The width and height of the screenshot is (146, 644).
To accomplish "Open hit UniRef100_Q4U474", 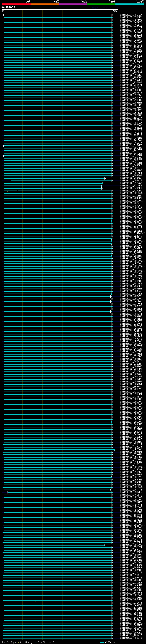I will 131,85.
